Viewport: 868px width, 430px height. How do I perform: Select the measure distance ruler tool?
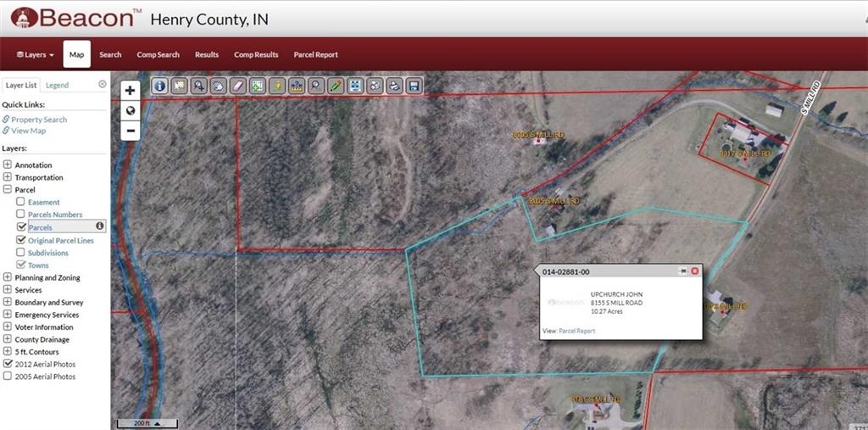297,86
